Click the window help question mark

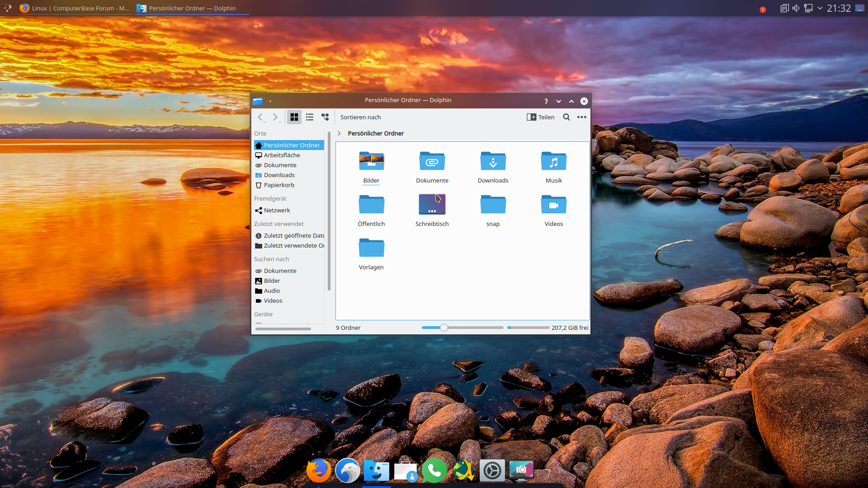pyautogui.click(x=546, y=101)
